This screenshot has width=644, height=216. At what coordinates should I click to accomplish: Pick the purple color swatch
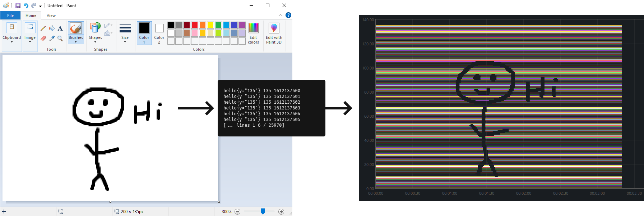tap(242, 25)
